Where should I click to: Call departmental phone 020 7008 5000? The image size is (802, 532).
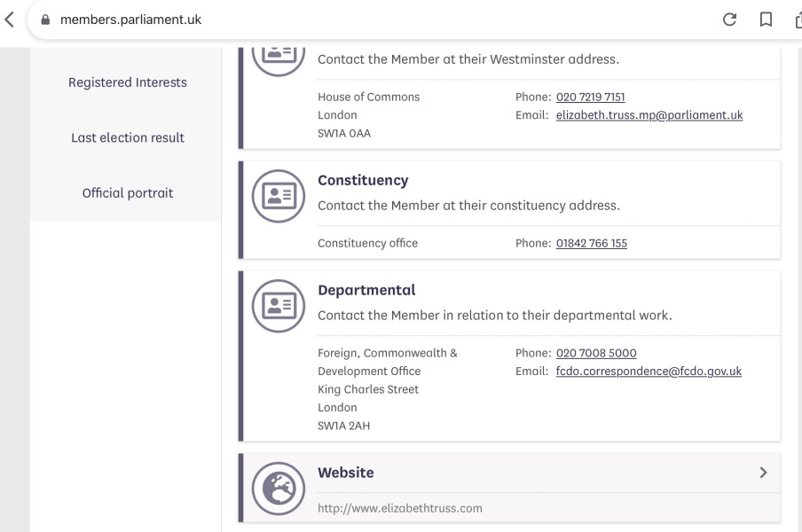click(x=596, y=353)
